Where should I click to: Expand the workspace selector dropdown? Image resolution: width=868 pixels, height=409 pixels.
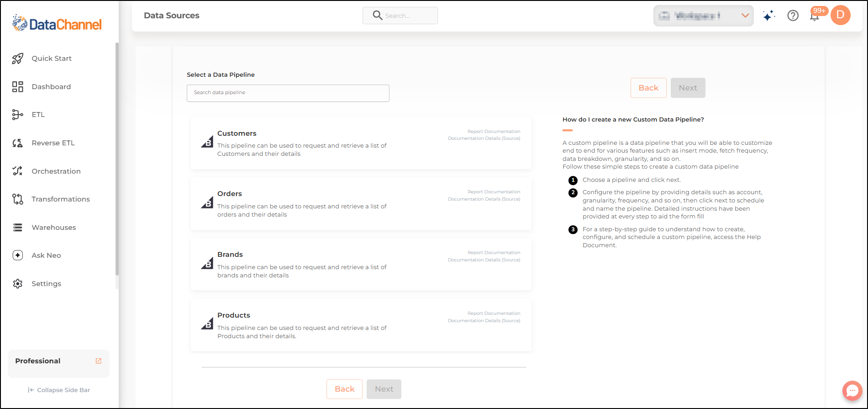click(703, 16)
